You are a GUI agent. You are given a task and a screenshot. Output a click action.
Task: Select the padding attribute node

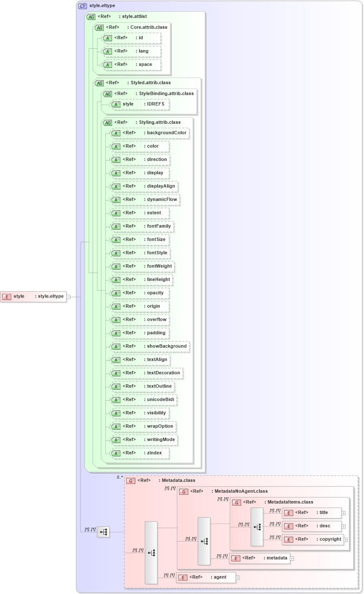(140, 333)
